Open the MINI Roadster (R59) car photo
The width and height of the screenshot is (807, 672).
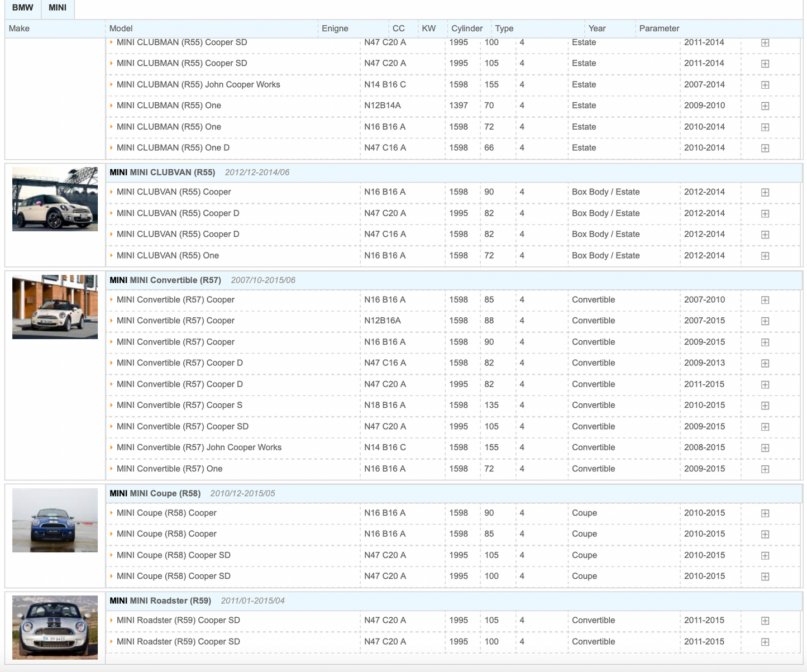(x=55, y=627)
